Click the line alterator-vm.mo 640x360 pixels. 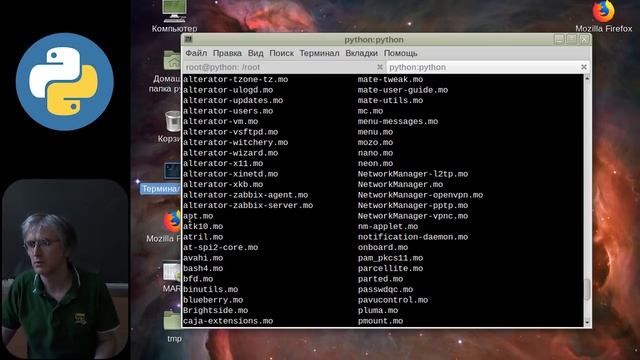coord(220,122)
